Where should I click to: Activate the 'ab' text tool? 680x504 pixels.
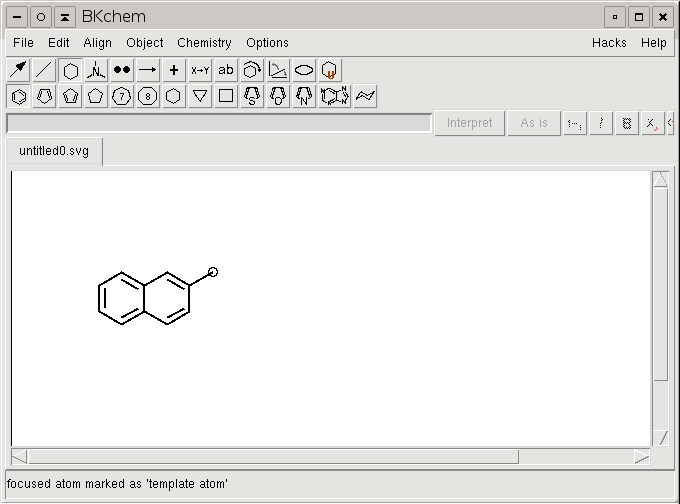pyautogui.click(x=226, y=70)
